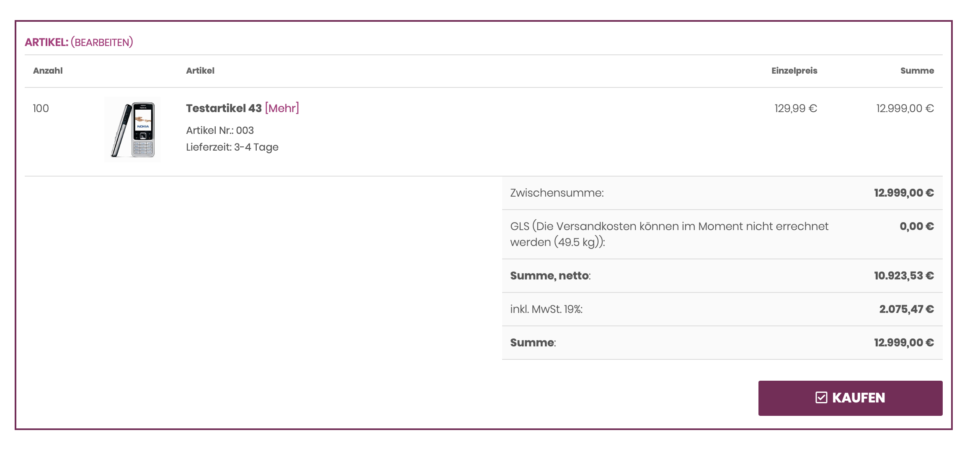
Task: Click the Zwischensumme label
Action: pyautogui.click(x=557, y=193)
